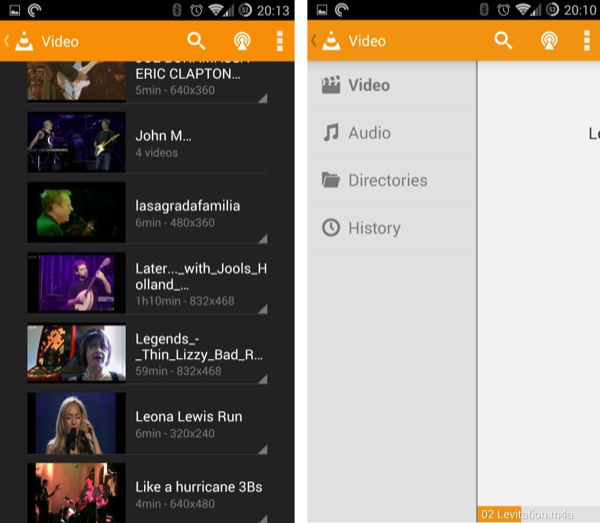Viewport: 600px width, 523px height.
Task: Tap the 20:13 clock in status bar
Action: (273, 11)
